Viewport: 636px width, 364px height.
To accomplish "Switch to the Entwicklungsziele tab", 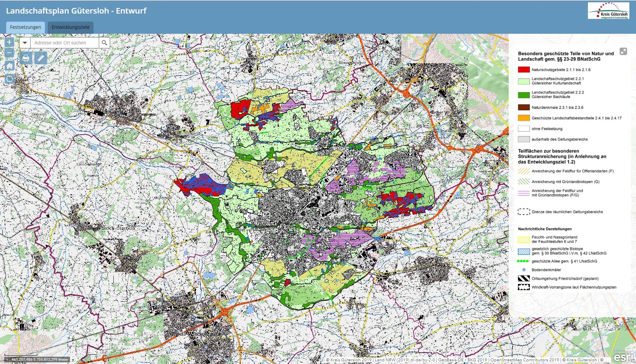I will (x=70, y=27).
